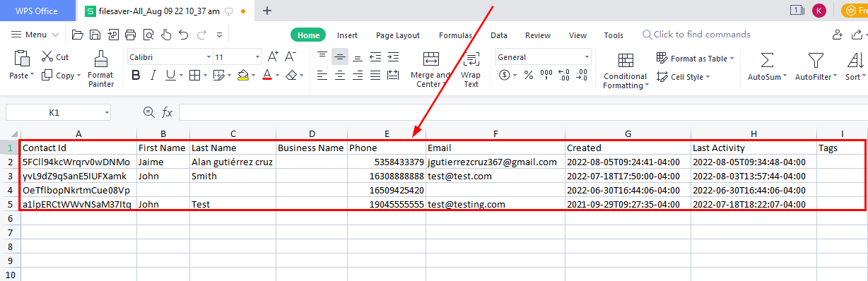868x281 pixels.
Task: Apply cell borders
Action: click(194, 75)
